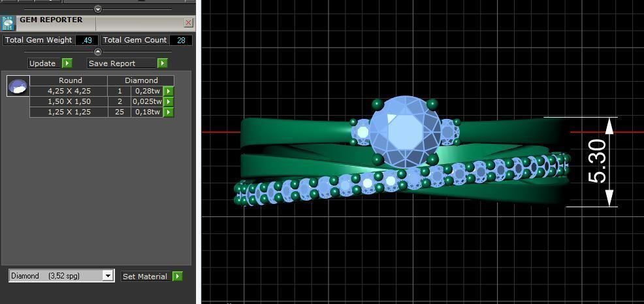Viewport: 644px width, 304px height.
Task: Click the Total Gem Weight label
Action: pyautogui.click(x=39, y=40)
